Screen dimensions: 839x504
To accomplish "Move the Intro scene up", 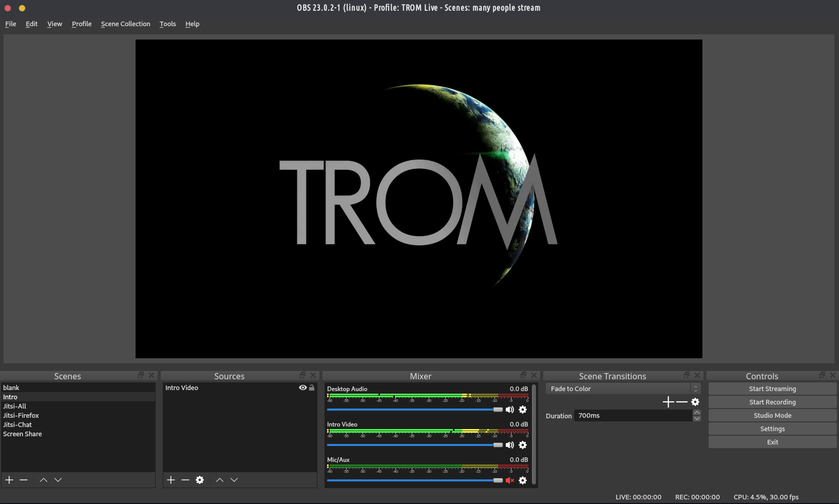I will coord(43,480).
